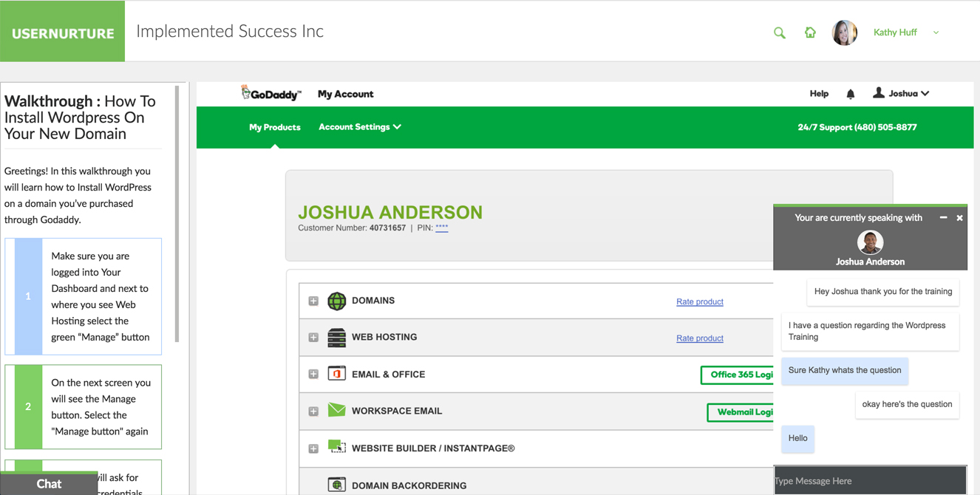
Task: Click the Domains globe icon
Action: pos(337,301)
